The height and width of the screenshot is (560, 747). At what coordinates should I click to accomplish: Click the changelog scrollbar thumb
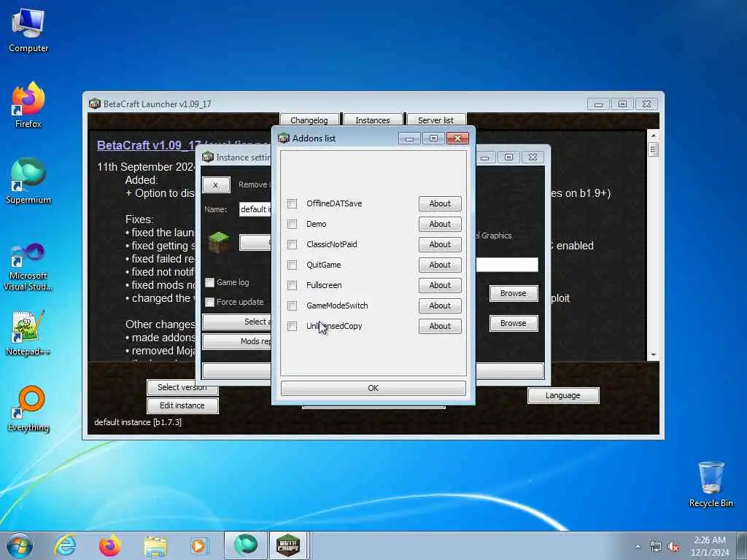click(x=653, y=149)
